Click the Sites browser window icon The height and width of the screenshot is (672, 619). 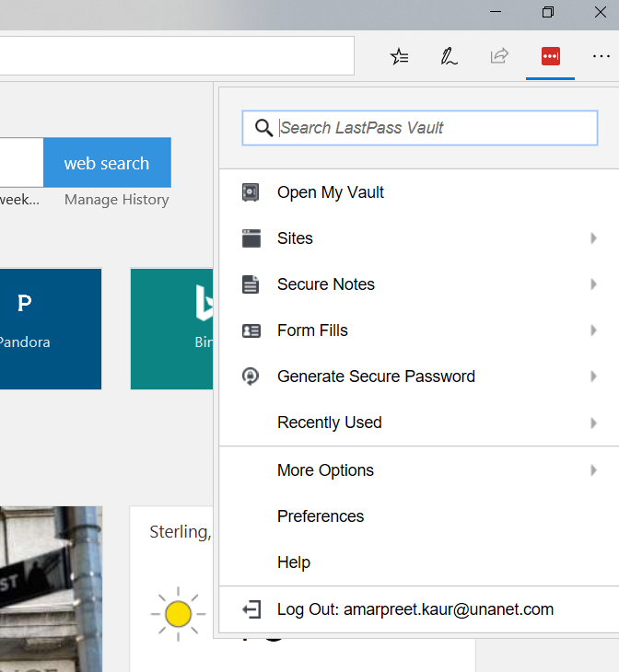pos(251,238)
